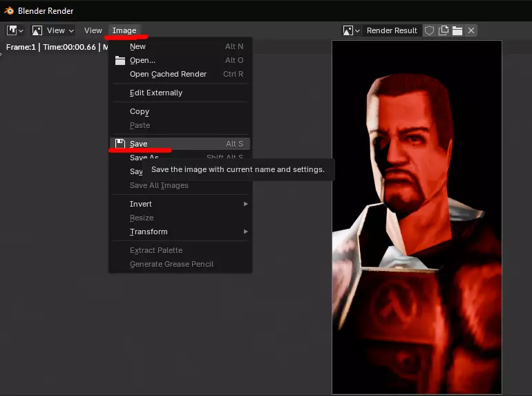Select Edit Externally menu entry
The image size is (532, 396).
pyautogui.click(x=180, y=93)
